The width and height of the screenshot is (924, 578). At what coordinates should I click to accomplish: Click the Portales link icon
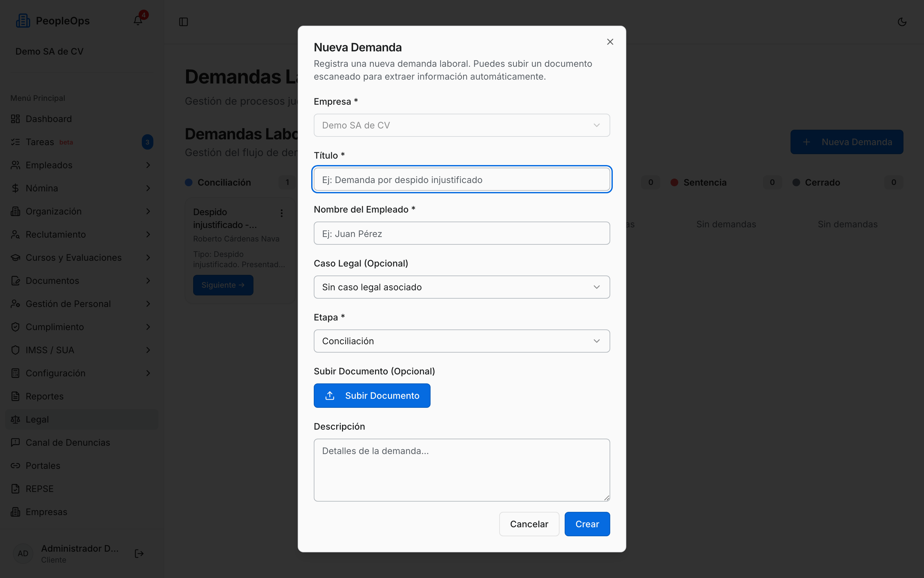(x=15, y=466)
